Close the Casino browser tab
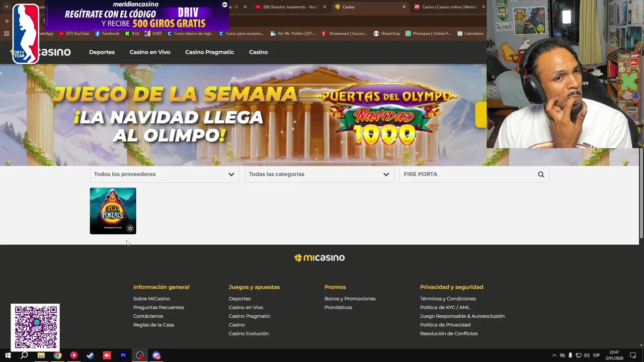Viewport: 644px width, 362px height. [x=404, y=7]
